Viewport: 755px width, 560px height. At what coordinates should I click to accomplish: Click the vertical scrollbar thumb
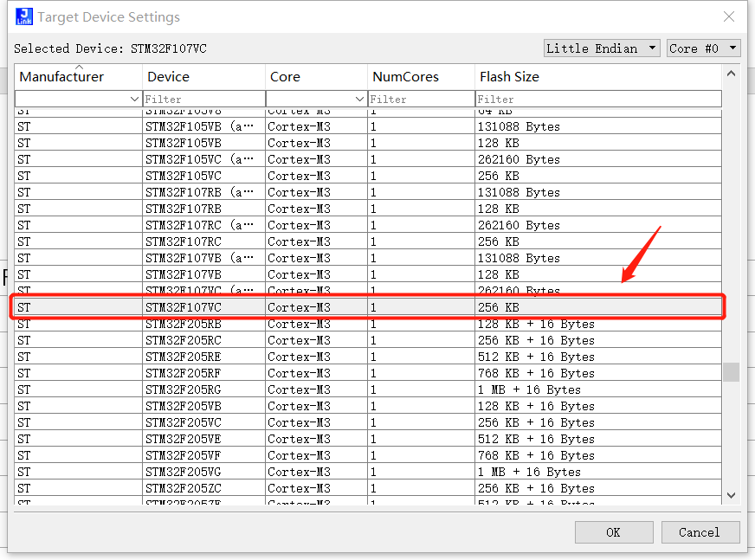tap(731, 371)
